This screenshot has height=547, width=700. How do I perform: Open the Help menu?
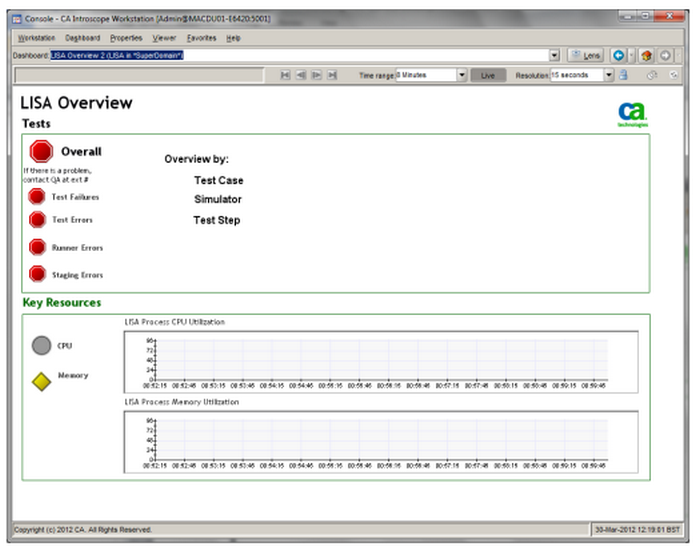pyautogui.click(x=233, y=38)
